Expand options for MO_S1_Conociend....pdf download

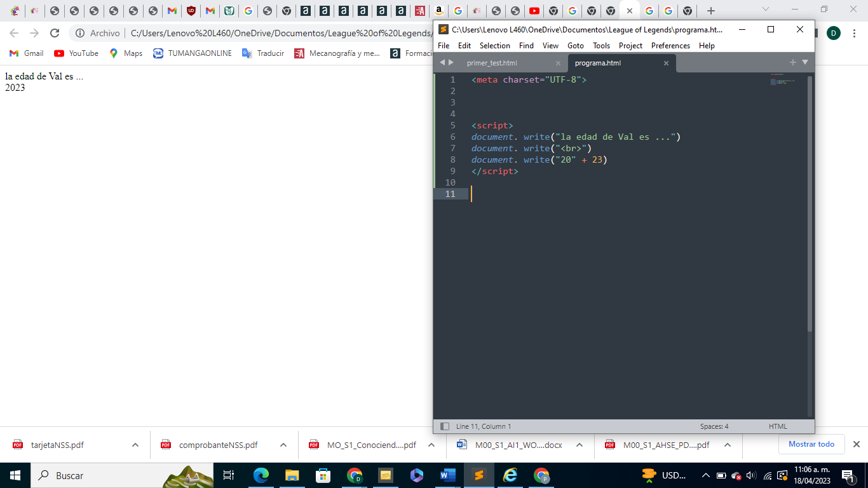pos(431,445)
